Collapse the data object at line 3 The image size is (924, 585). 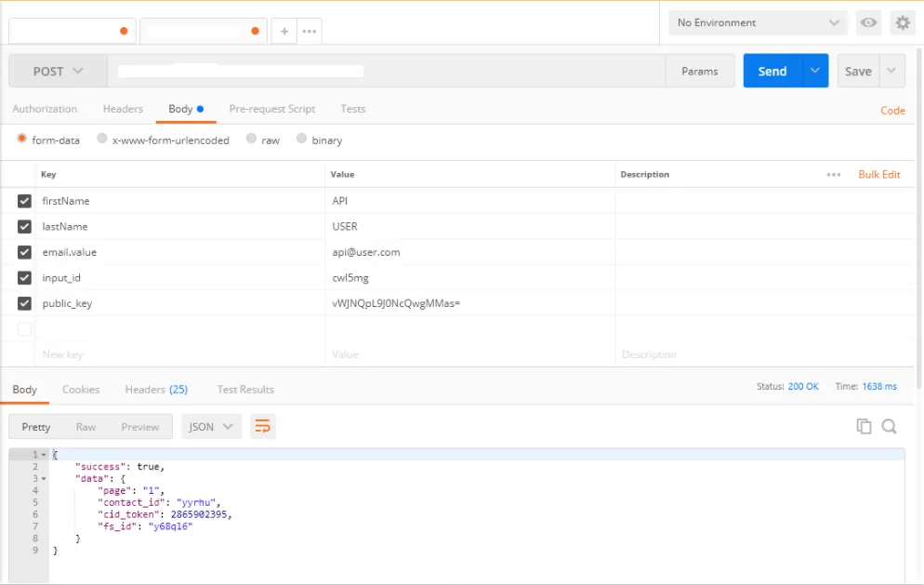tap(44, 479)
